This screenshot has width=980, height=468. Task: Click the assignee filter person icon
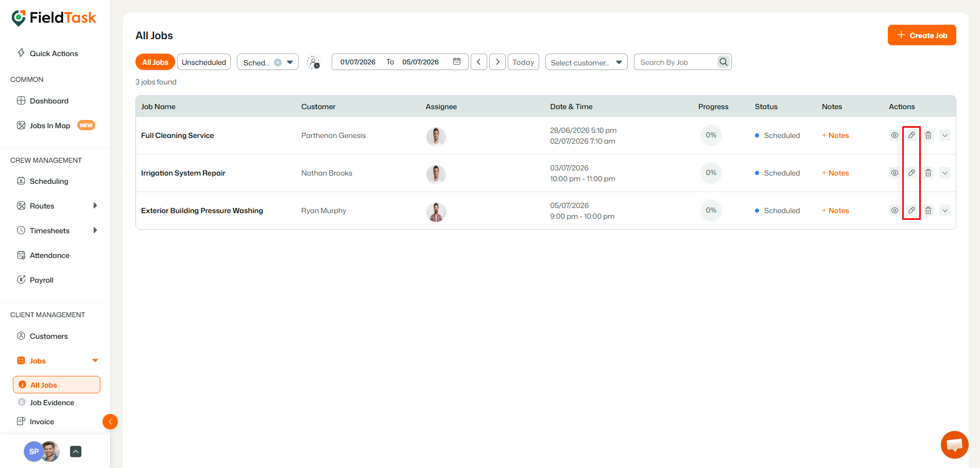313,62
